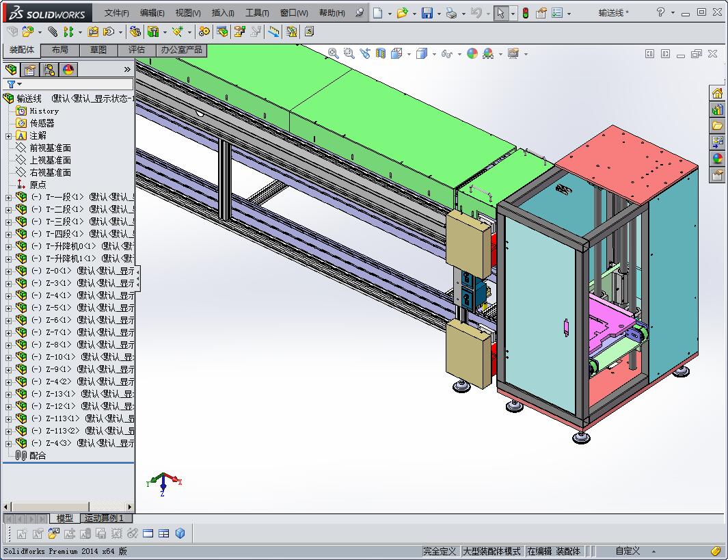Viewport: 728px width, 560px height.
Task: Open the PropertyManager tab icon
Action: tap(29, 70)
